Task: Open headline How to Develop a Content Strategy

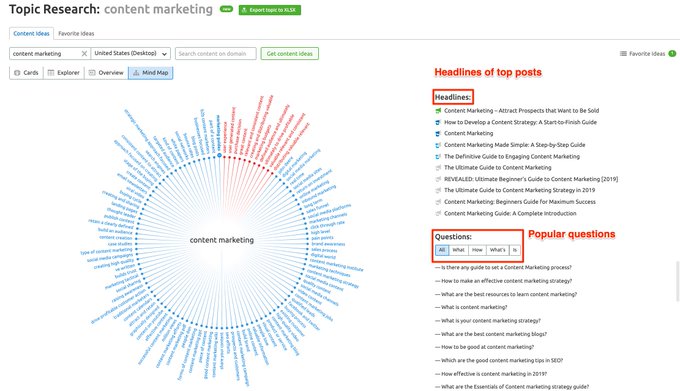Action: pos(520,122)
